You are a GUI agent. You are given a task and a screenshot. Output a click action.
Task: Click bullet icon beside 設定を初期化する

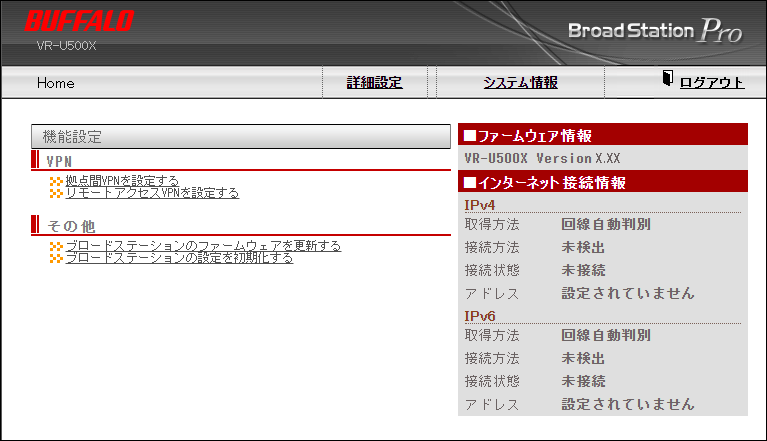(x=56, y=258)
